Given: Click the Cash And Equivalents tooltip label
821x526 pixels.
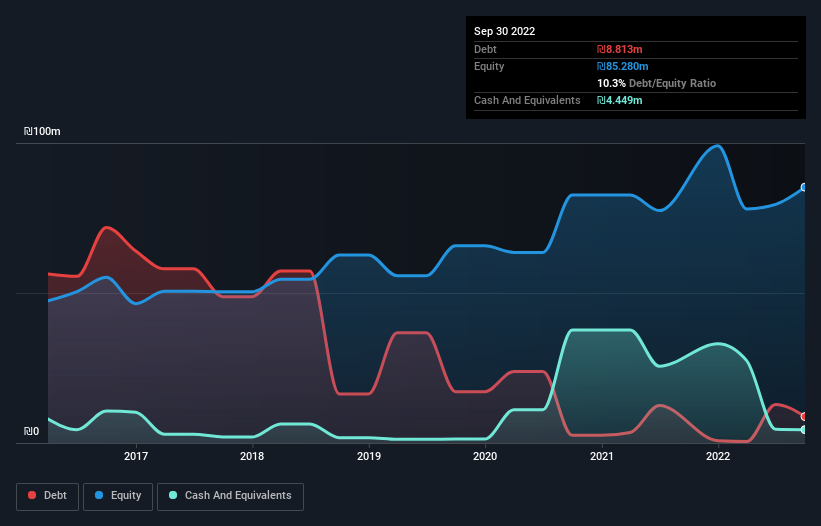Looking at the screenshot, I should [x=527, y=100].
